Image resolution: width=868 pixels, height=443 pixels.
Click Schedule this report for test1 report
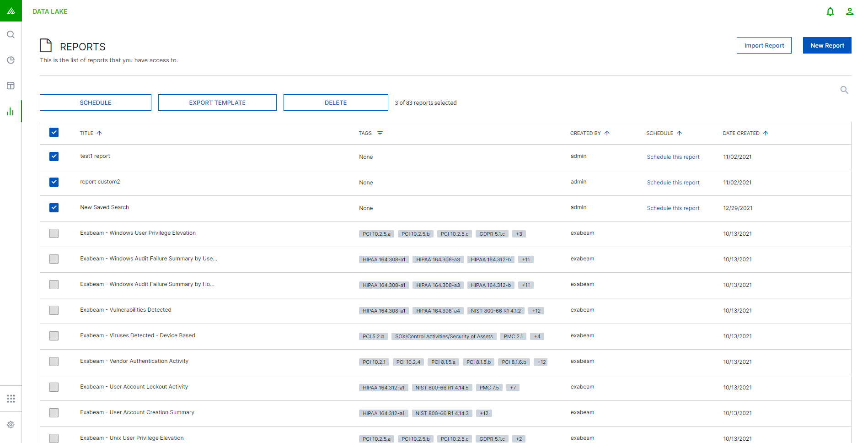click(673, 157)
